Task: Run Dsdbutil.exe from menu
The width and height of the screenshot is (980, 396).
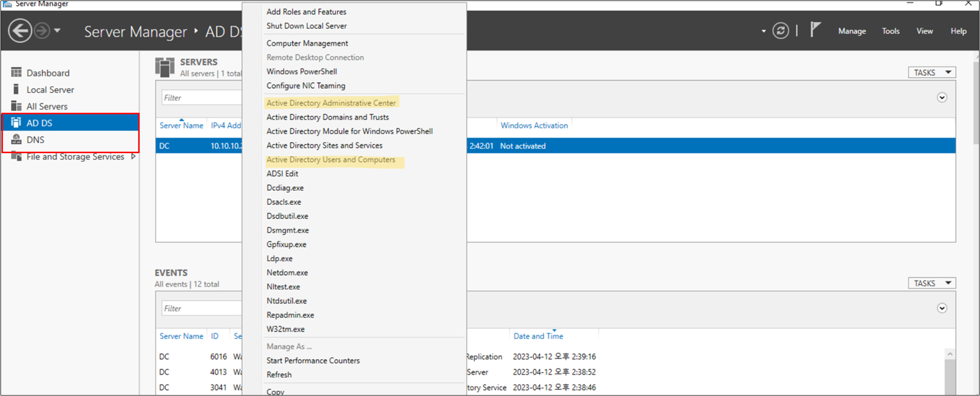Action: point(287,216)
